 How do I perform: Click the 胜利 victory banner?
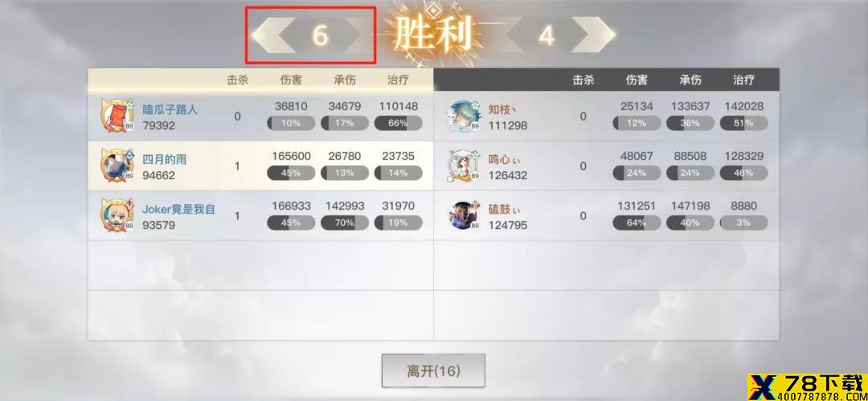(x=433, y=33)
